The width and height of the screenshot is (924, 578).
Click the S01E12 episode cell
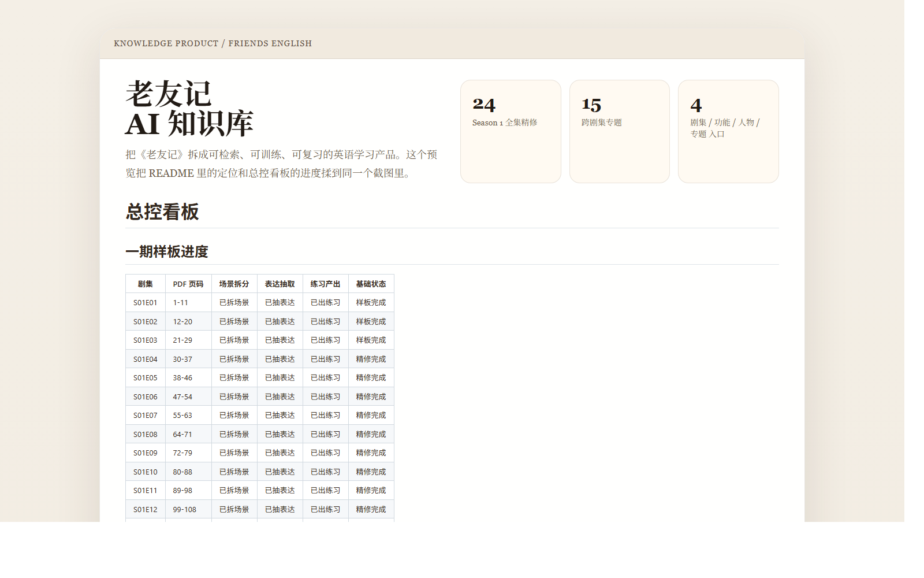tap(146, 509)
